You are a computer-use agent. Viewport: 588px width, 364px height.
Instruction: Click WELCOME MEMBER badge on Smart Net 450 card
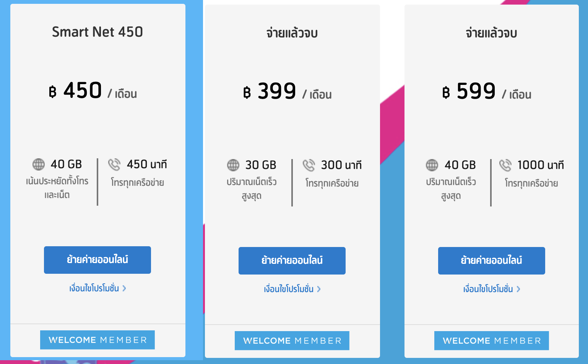(97, 340)
